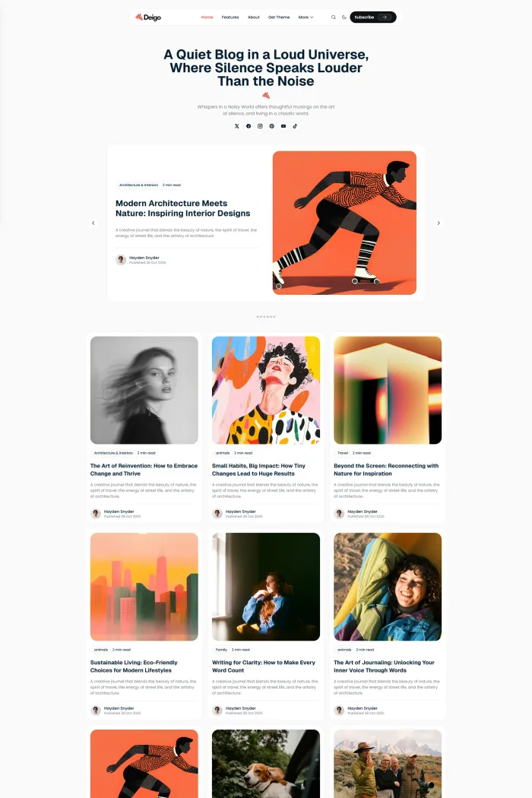Open the Instagram social icon
The height and width of the screenshot is (798, 532).
point(260,126)
